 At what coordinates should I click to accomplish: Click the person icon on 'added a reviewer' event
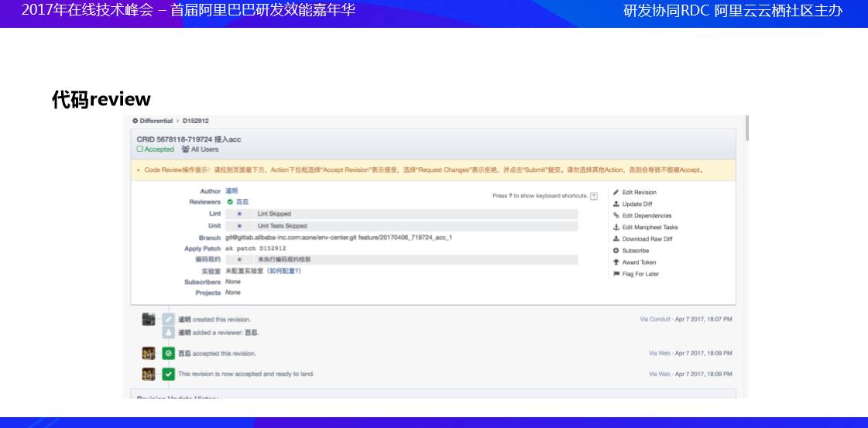coord(168,332)
